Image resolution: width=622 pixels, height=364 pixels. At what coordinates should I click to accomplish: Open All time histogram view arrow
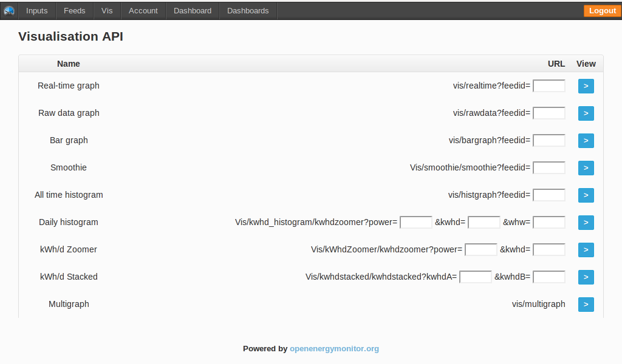point(586,195)
